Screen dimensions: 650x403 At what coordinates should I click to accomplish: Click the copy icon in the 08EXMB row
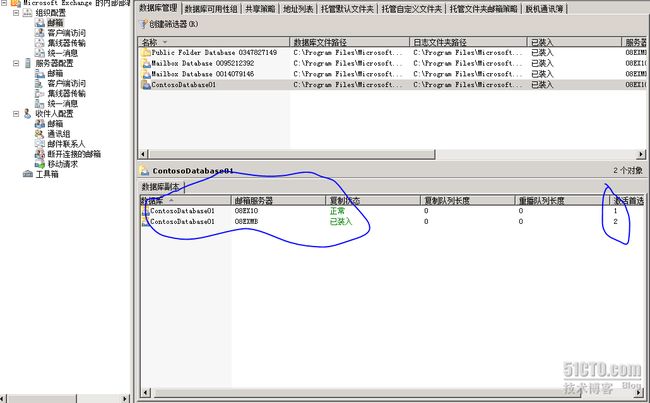coord(145,222)
